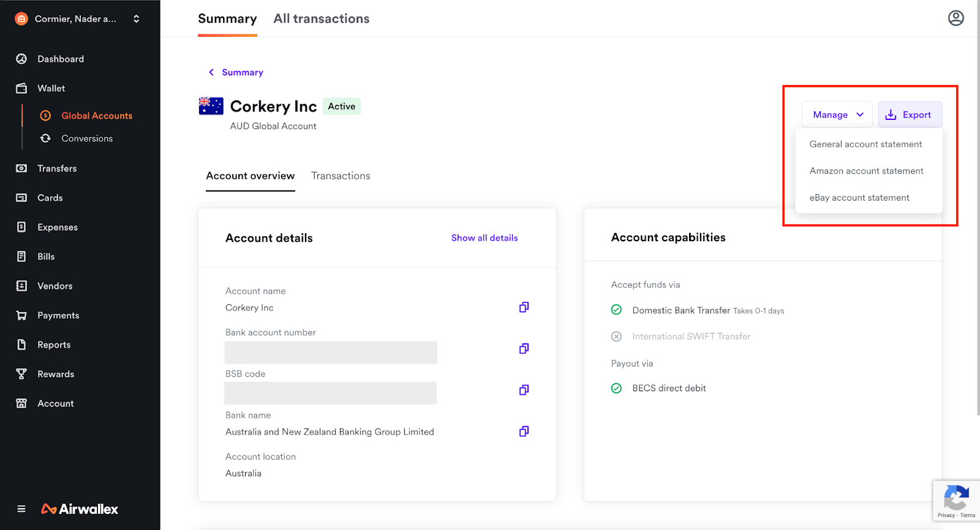Click the Rewards trophy icon
The image size is (980, 530).
pos(21,374)
